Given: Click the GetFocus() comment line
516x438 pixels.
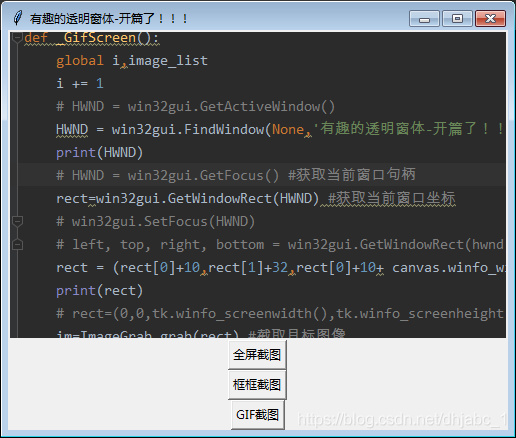Looking at the screenshot, I should click(x=236, y=175).
